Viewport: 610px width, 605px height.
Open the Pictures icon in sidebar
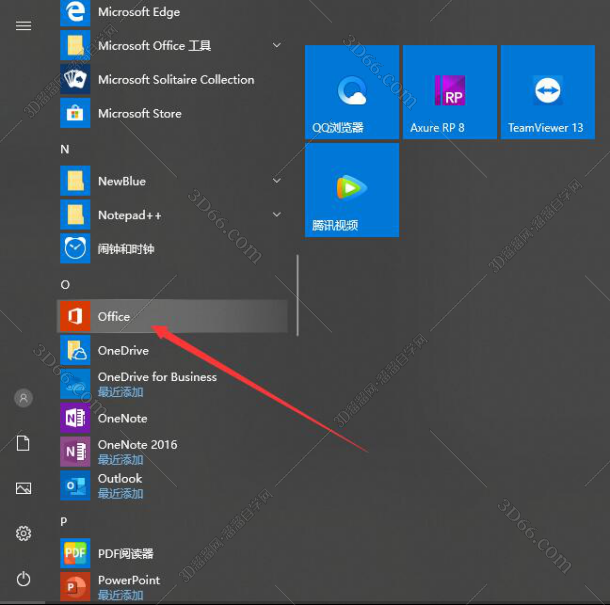click(23, 488)
